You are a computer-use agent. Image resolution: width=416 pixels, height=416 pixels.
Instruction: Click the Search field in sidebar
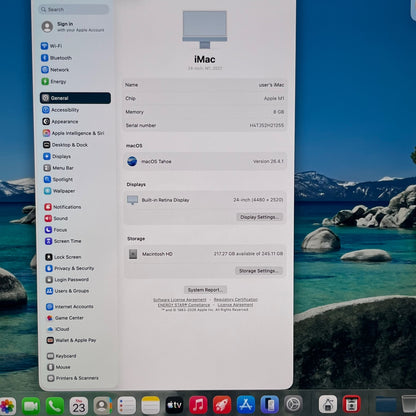[74, 9]
